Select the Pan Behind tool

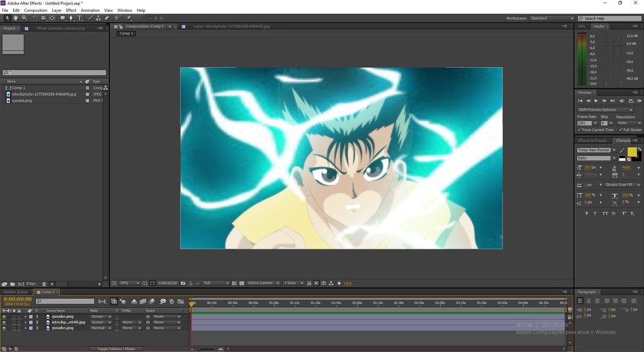52,18
